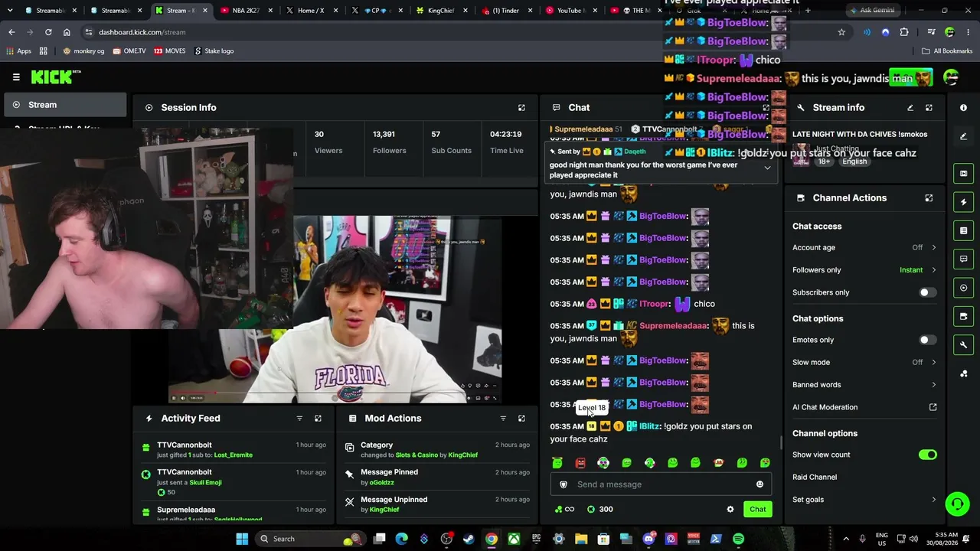980x551 pixels.
Task: Open the MOVES bookmark
Action: pos(169,51)
